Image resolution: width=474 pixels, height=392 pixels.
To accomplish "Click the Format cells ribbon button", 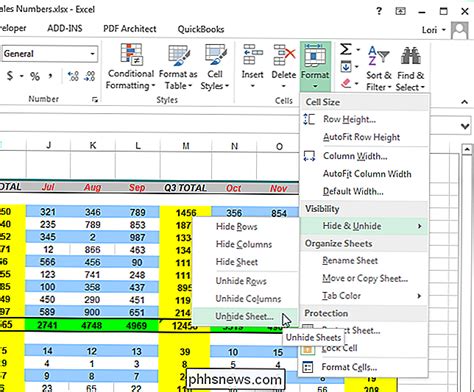I will click(315, 67).
